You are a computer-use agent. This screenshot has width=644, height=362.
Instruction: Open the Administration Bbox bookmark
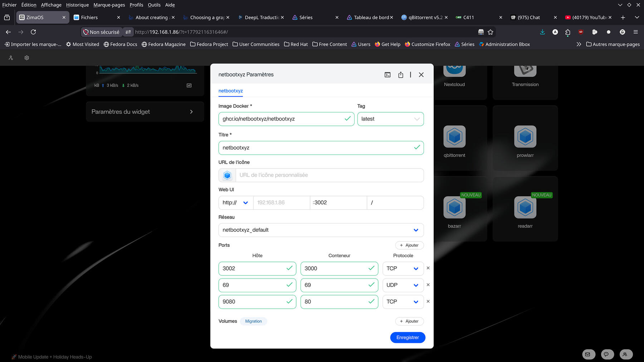tap(504, 44)
